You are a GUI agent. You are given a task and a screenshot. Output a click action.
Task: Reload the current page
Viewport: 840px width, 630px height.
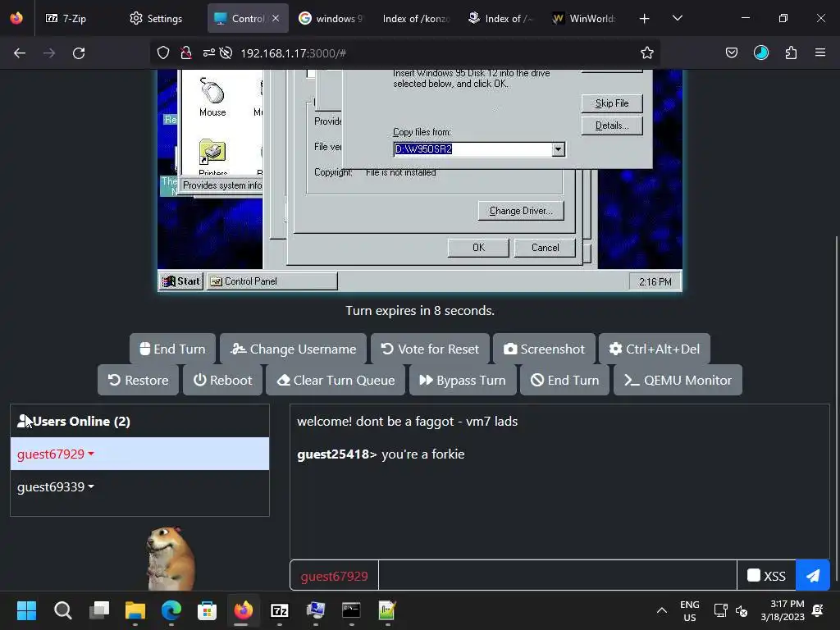tap(79, 53)
